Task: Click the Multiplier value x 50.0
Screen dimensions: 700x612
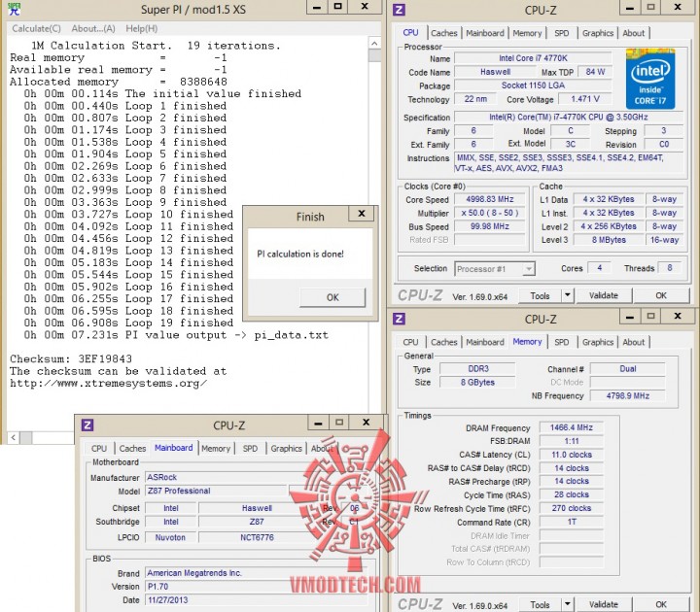Action: tap(490, 213)
